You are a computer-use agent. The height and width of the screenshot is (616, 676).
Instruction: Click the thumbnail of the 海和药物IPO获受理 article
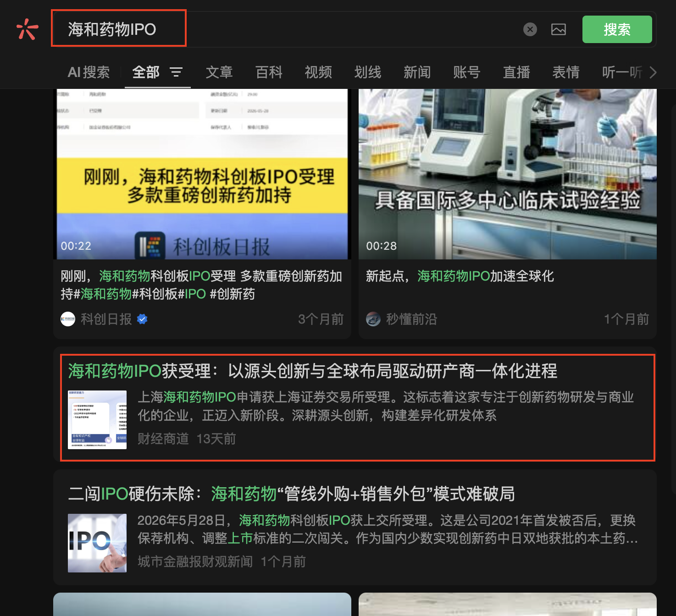point(97,420)
